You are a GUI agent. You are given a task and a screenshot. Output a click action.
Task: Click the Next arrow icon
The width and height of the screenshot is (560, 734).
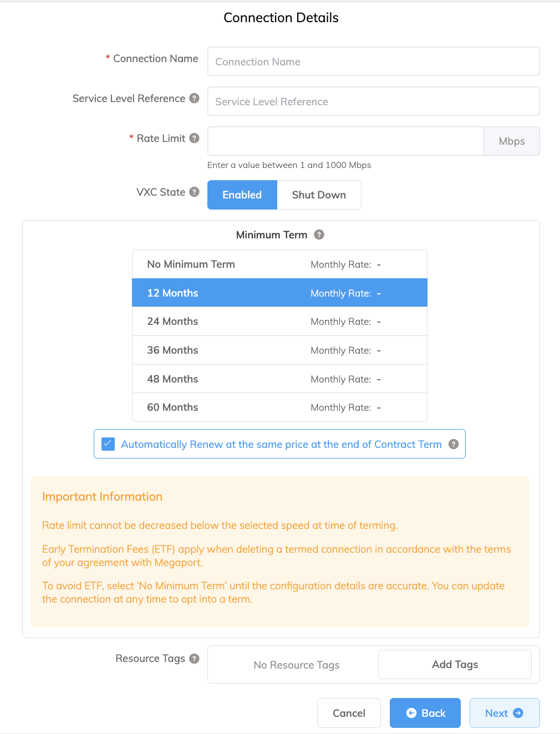coord(518,713)
